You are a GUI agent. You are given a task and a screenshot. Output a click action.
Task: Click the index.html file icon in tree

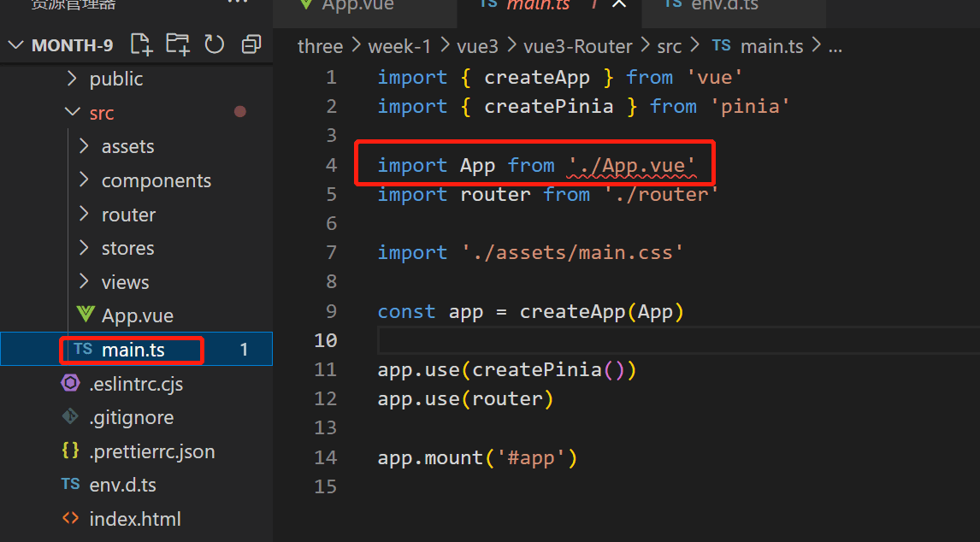click(71, 519)
